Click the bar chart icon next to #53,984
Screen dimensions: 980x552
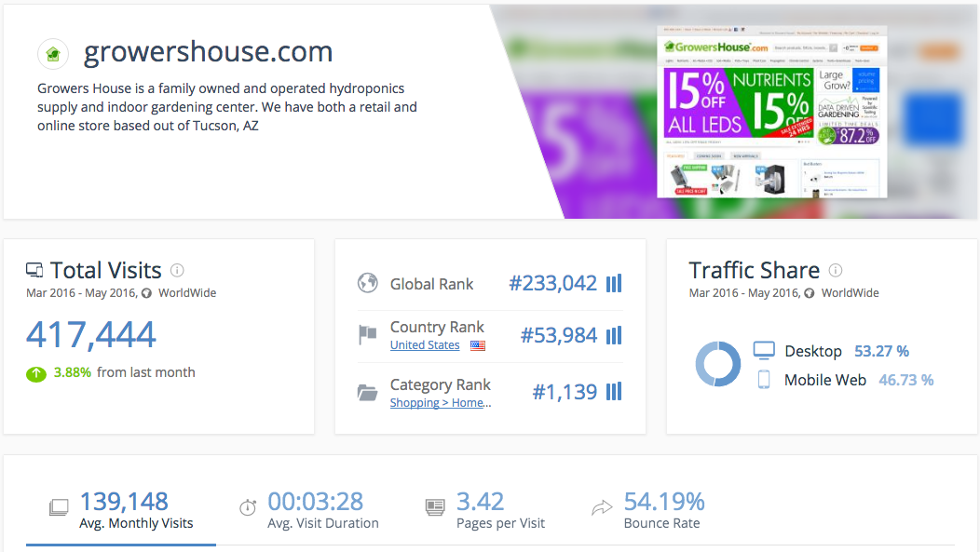(614, 335)
